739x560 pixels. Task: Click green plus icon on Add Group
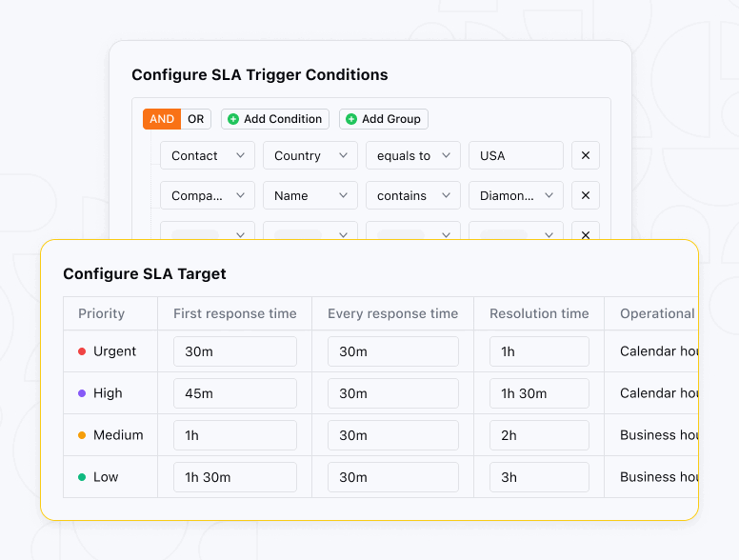pyautogui.click(x=351, y=119)
